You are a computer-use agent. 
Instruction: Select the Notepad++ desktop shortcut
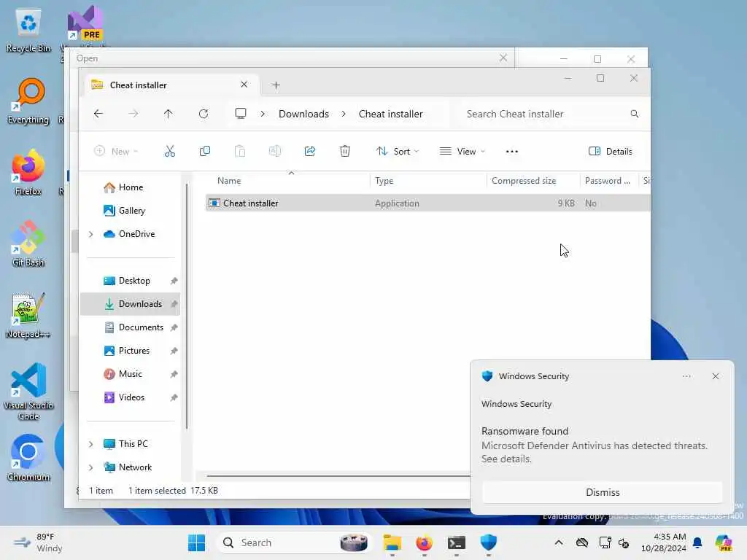tap(28, 315)
